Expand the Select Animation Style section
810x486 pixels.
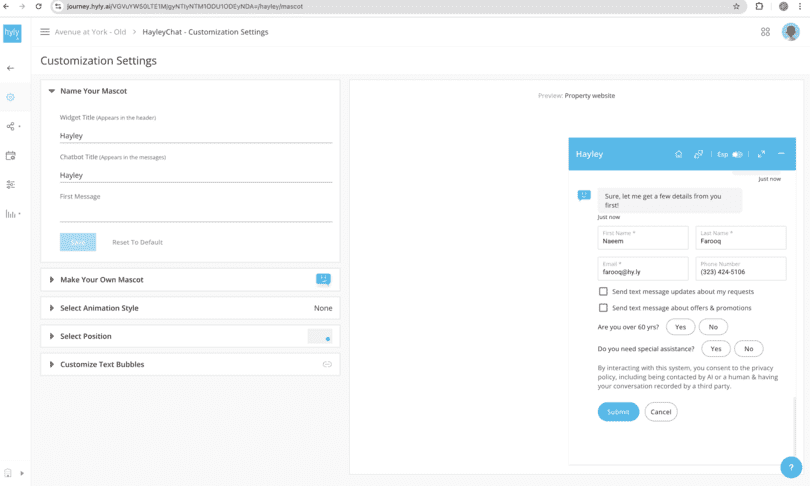[98, 308]
